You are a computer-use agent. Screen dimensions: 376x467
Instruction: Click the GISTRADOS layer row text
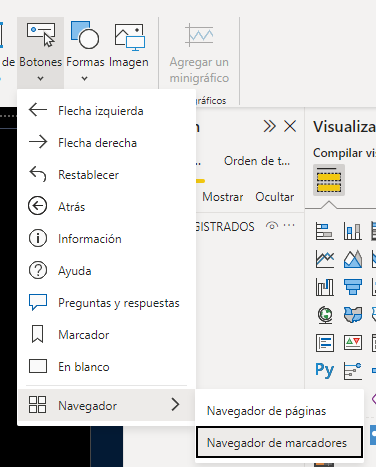point(225,227)
